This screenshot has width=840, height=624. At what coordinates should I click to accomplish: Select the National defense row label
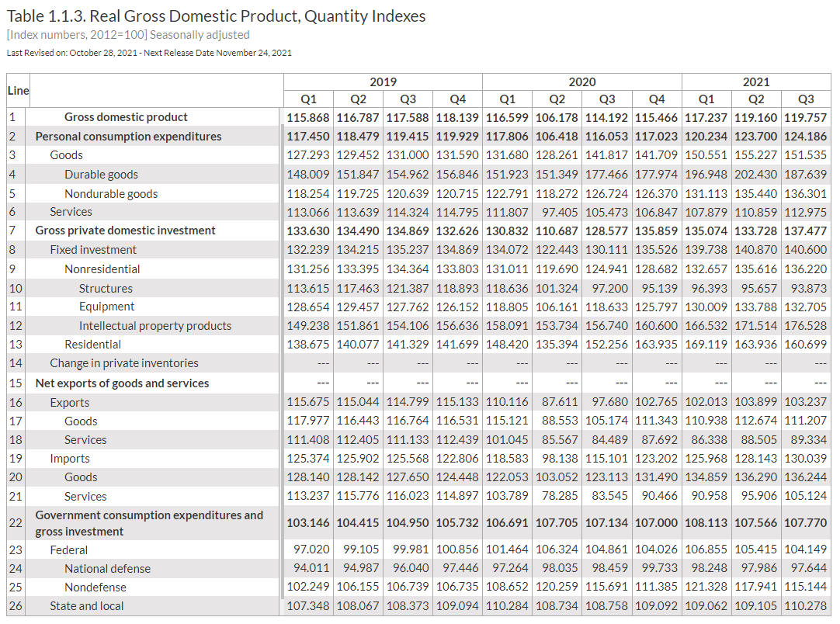[x=107, y=569]
